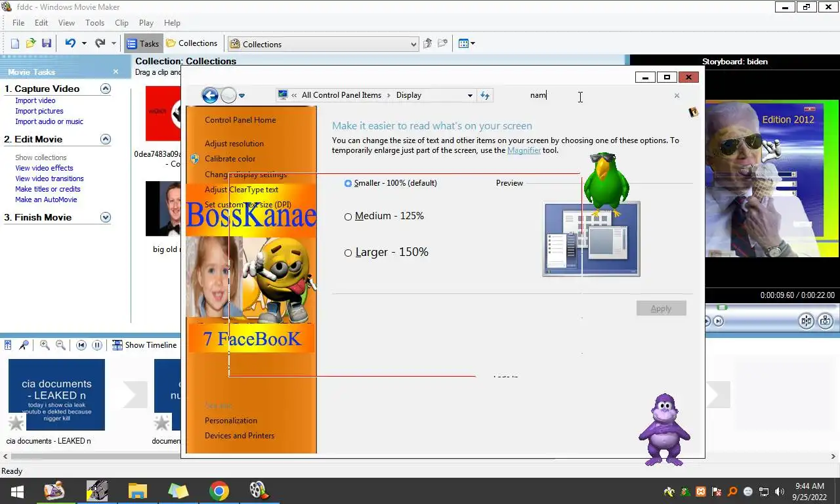Open the View menu
This screenshot has width=840, height=504.
(x=66, y=22)
